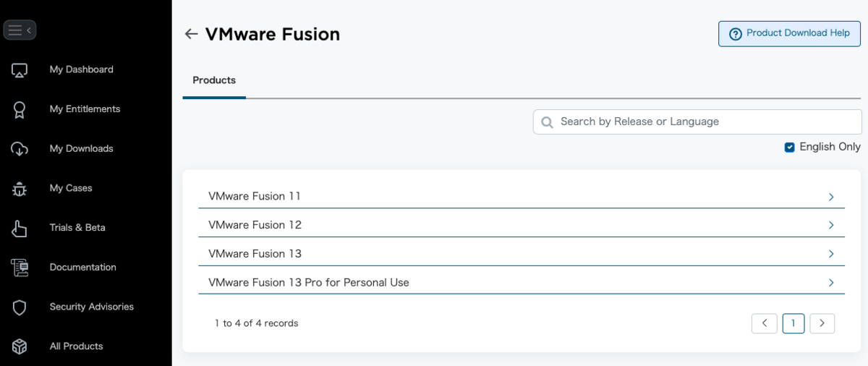Open My Downloads from the sidebar
The image size is (868, 366).
(x=81, y=148)
